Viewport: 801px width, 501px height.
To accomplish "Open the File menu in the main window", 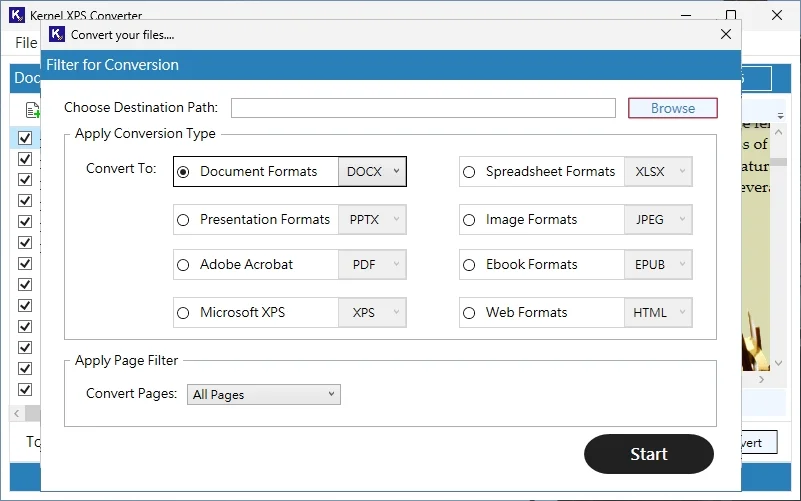I will pyautogui.click(x=26, y=43).
